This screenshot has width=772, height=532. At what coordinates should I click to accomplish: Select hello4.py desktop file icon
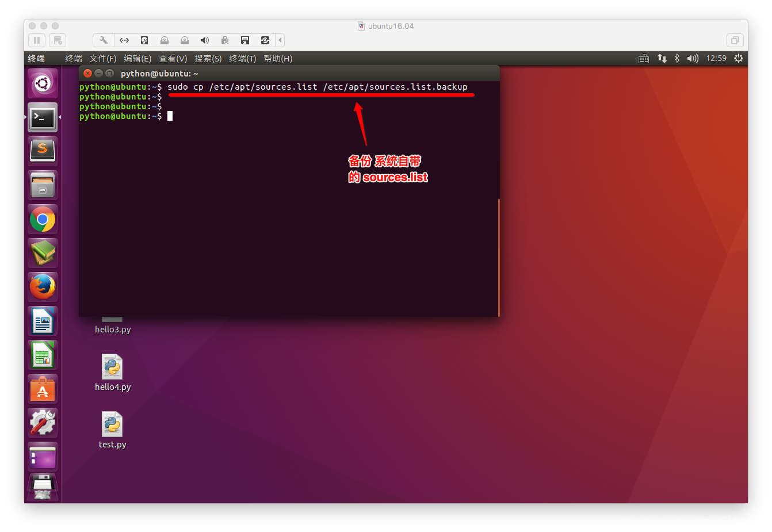[x=112, y=366]
